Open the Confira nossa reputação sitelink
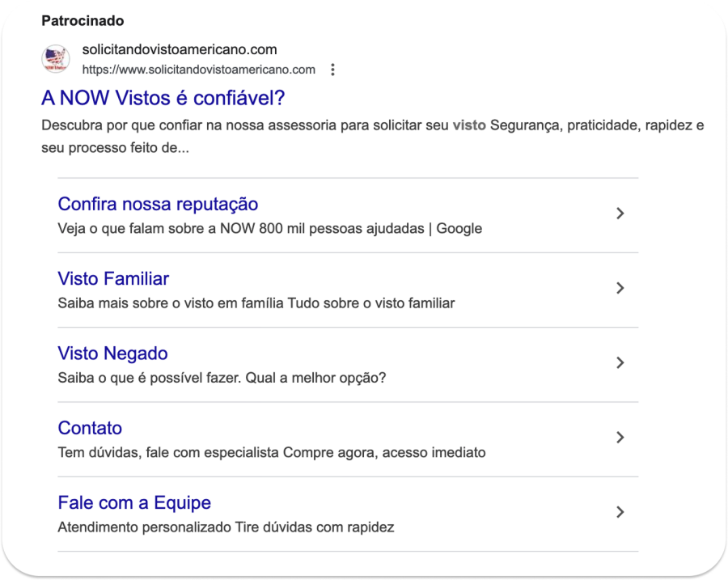 (x=158, y=204)
